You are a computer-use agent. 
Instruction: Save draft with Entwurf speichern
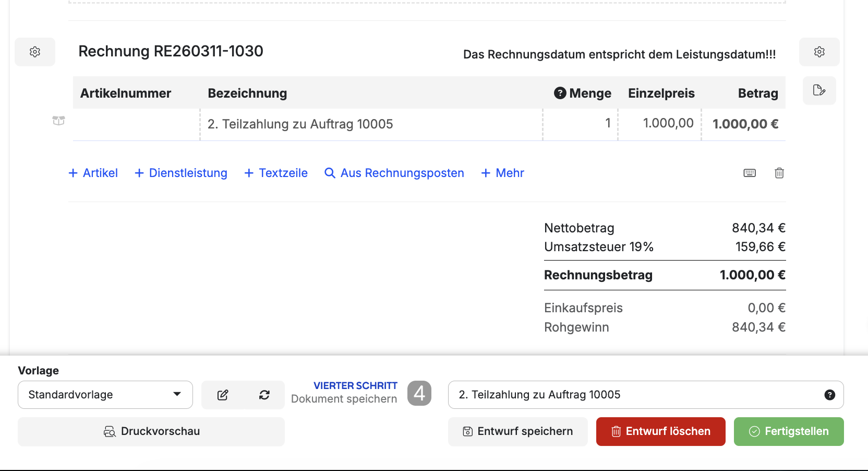[x=517, y=431]
